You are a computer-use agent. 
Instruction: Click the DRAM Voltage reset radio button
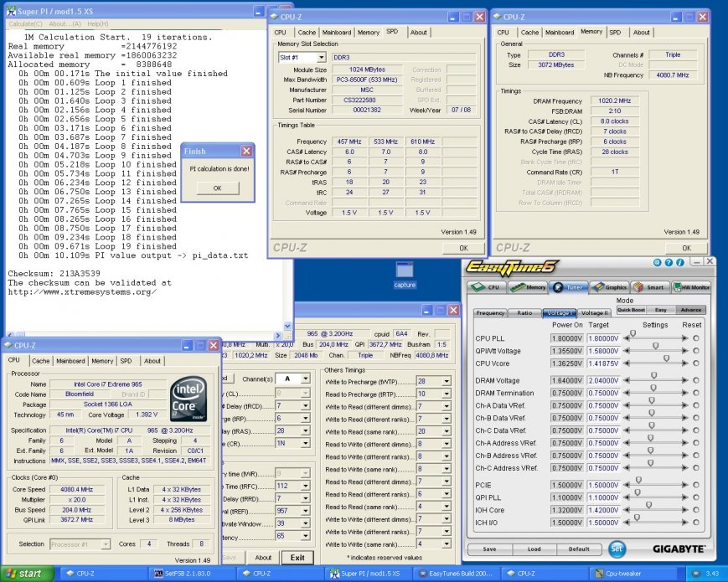point(696,380)
